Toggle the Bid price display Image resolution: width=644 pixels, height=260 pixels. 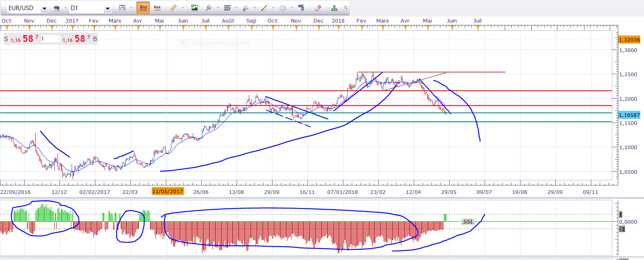(x=143, y=8)
